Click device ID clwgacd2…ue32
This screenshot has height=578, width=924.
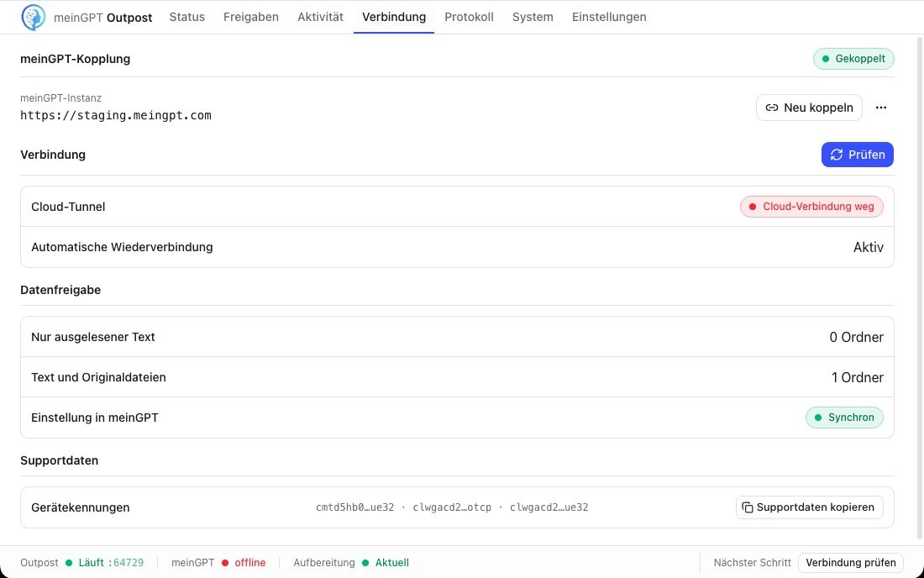pyautogui.click(x=549, y=507)
